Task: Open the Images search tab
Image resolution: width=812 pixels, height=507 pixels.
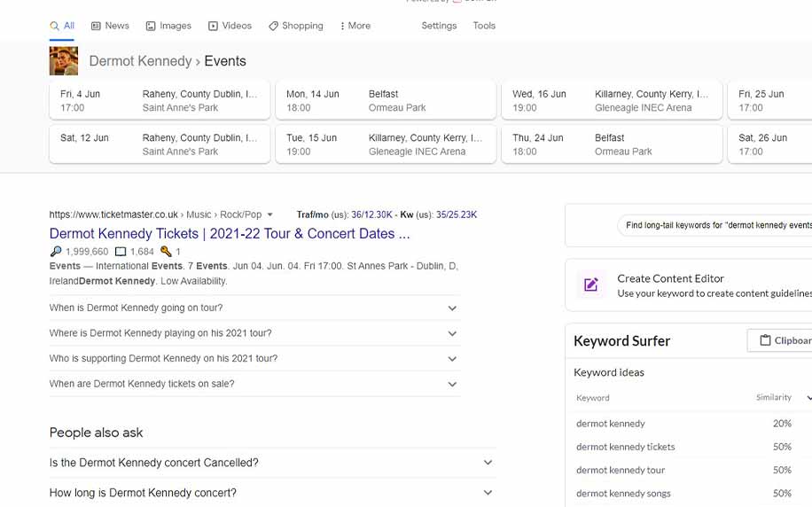Action: (168, 26)
